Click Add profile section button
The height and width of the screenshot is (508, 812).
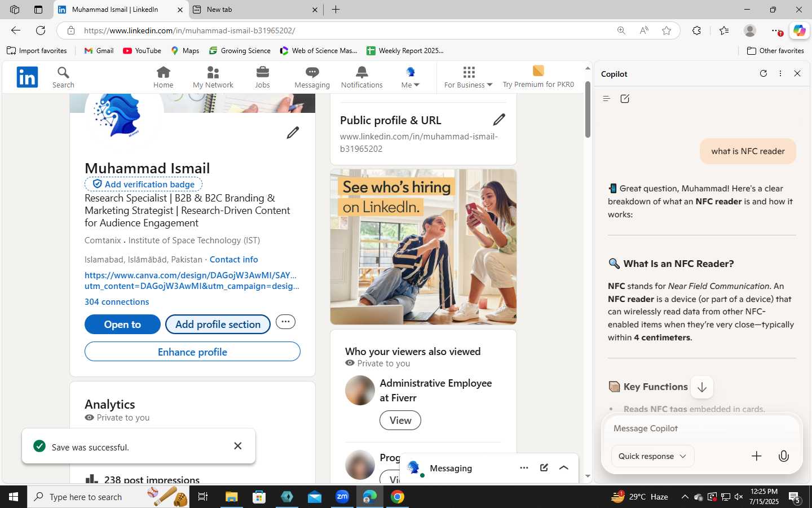click(x=218, y=324)
